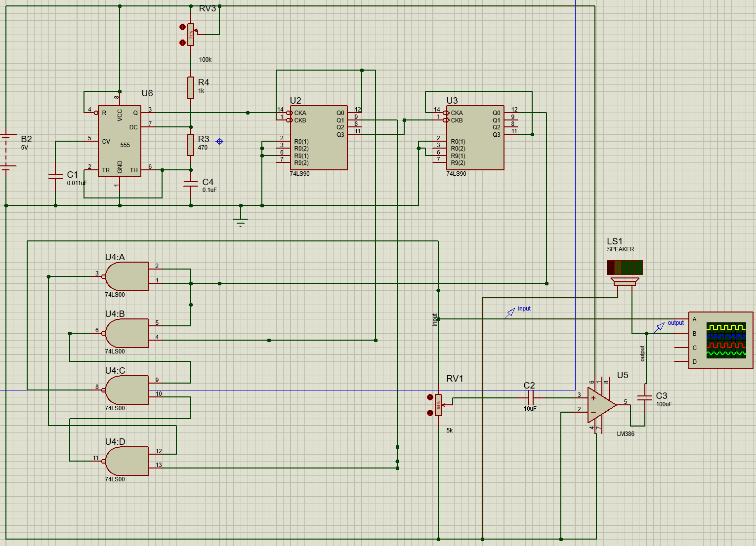The image size is (756, 546).
Task: Select capacitor C2 symbol
Action: pos(531,398)
